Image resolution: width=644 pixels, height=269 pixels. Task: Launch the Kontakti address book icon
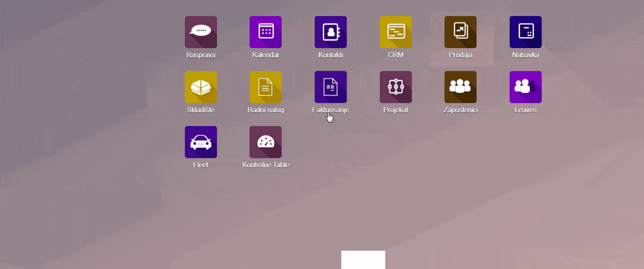coord(331,32)
